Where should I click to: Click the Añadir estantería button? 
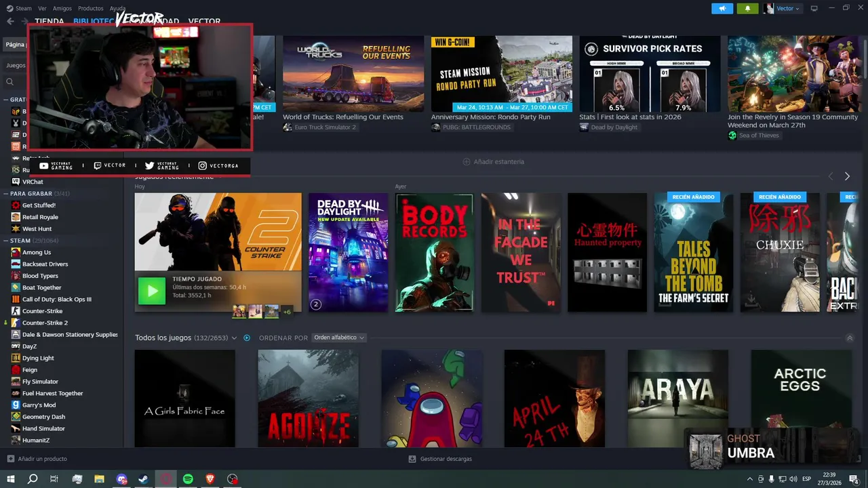pyautogui.click(x=493, y=162)
